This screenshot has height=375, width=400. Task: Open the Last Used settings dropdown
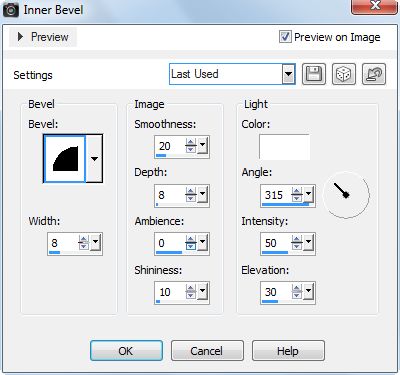tap(288, 74)
